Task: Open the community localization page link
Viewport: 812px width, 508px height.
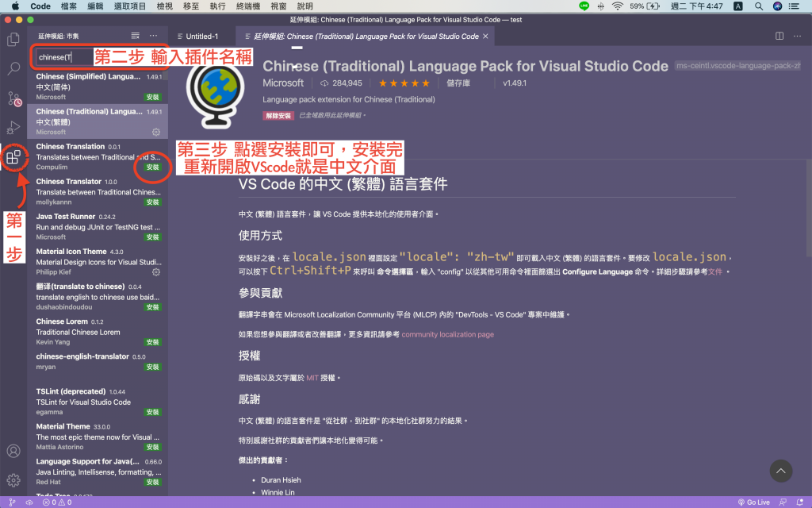Action: 447,334
